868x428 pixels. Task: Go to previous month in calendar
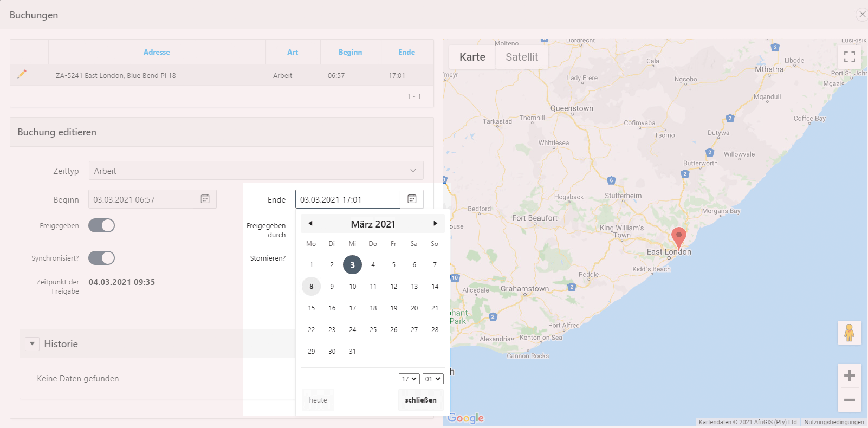coord(310,223)
